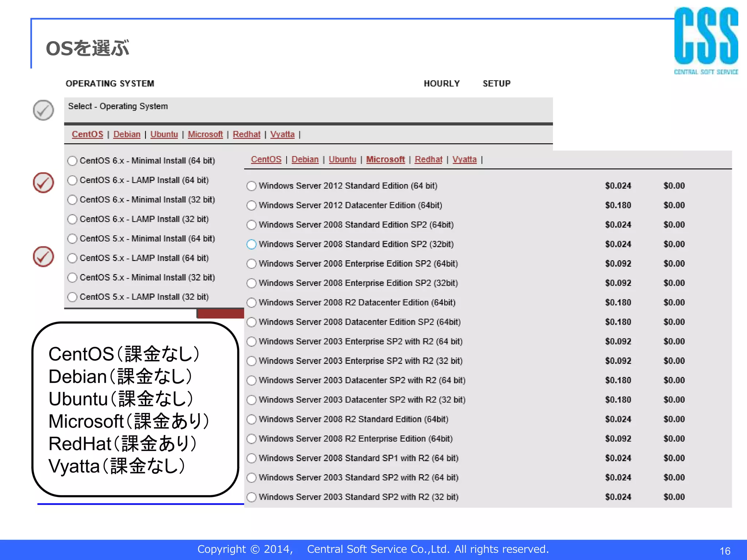This screenshot has height=560, width=747.
Task: Choose Windows Server 2008 R2 Datacenter Edition (64bit)
Action: tap(251, 303)
